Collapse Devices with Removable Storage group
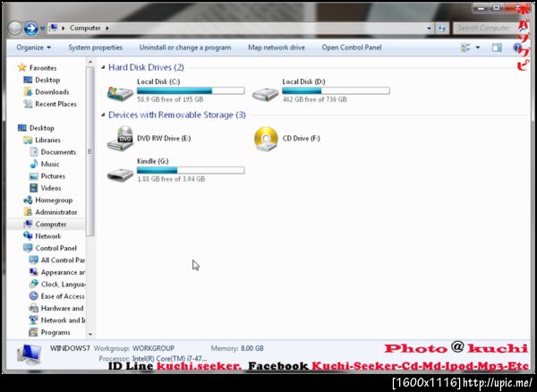Viewport: 537px width, 392px height. click(x=103, y=115)
